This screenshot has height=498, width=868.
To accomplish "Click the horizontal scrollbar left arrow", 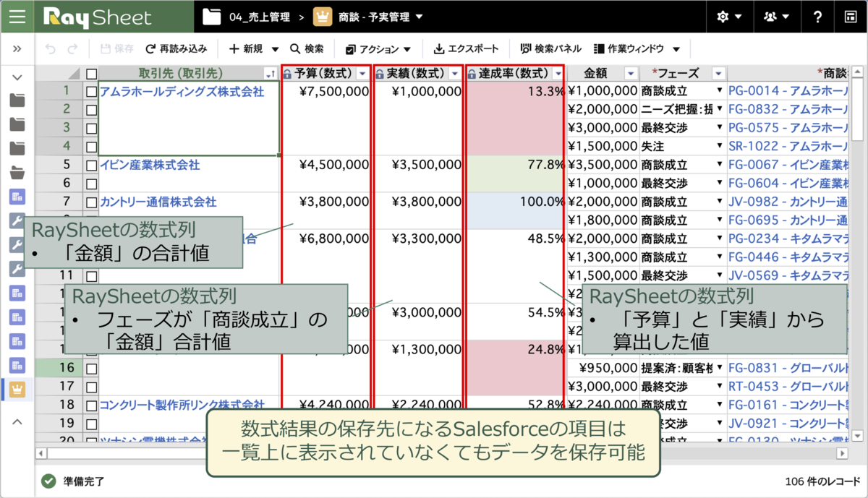I will [43, 453].
